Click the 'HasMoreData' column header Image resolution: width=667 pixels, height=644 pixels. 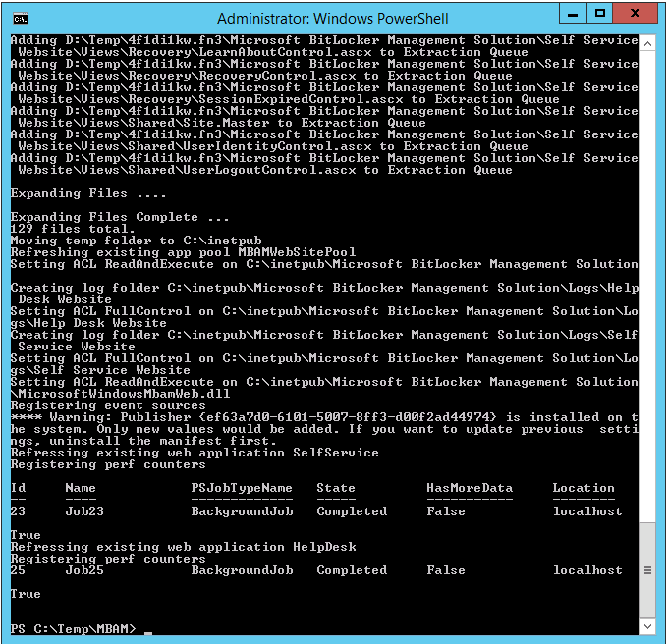tap(470, 488)
